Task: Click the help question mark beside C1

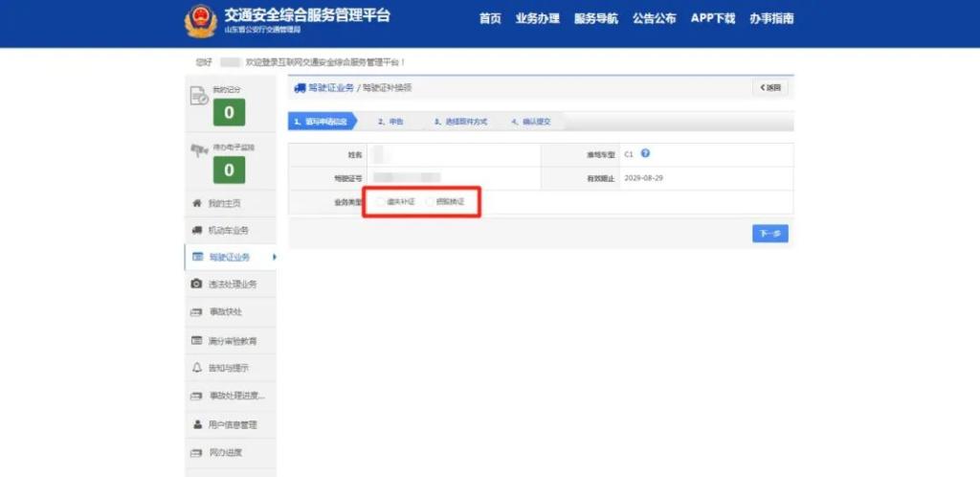Action: pyautogui.click(x=646, y=153)
